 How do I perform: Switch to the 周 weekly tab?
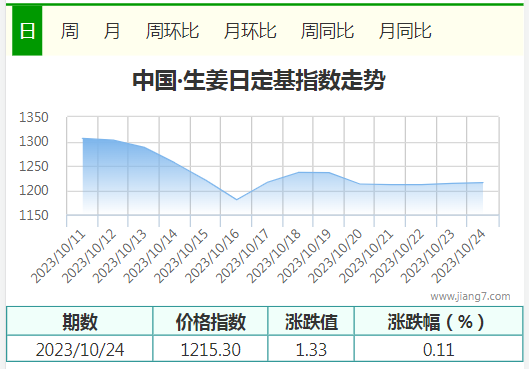tap(70, 31)
